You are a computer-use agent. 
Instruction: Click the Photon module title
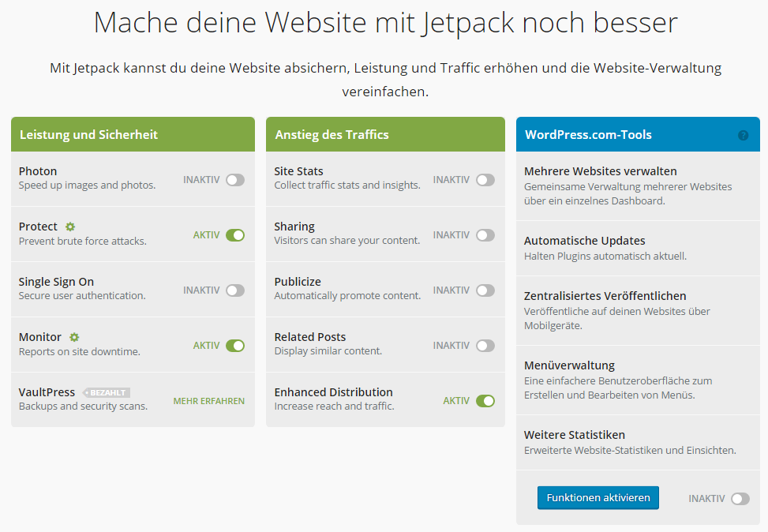point(38,171)
